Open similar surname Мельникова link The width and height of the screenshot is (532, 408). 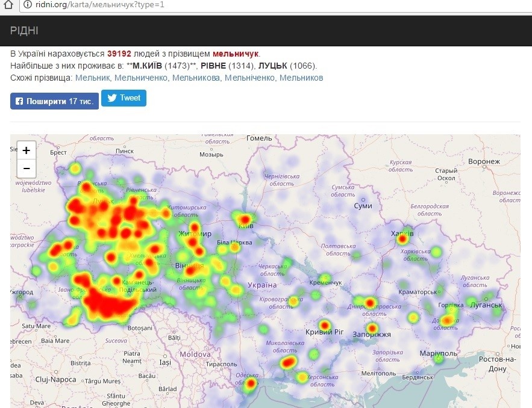coord(196,78)
